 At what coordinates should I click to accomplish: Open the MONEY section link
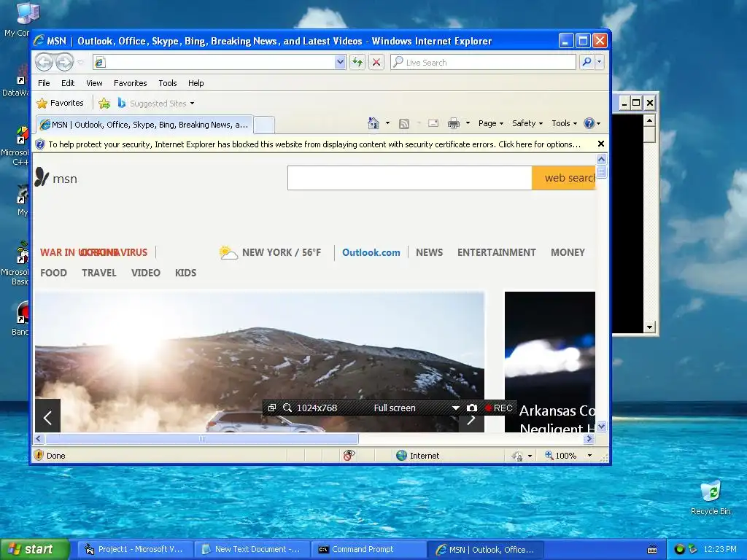click(568, 252)
